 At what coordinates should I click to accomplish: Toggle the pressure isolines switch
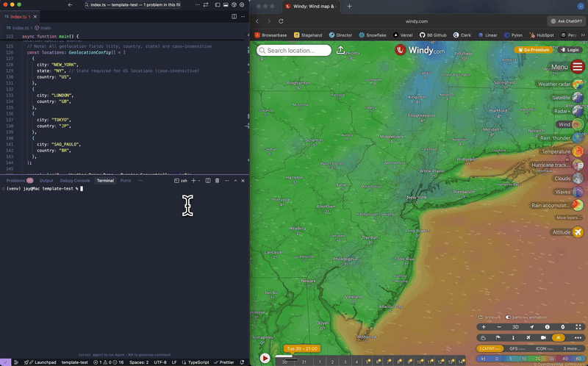481,317
